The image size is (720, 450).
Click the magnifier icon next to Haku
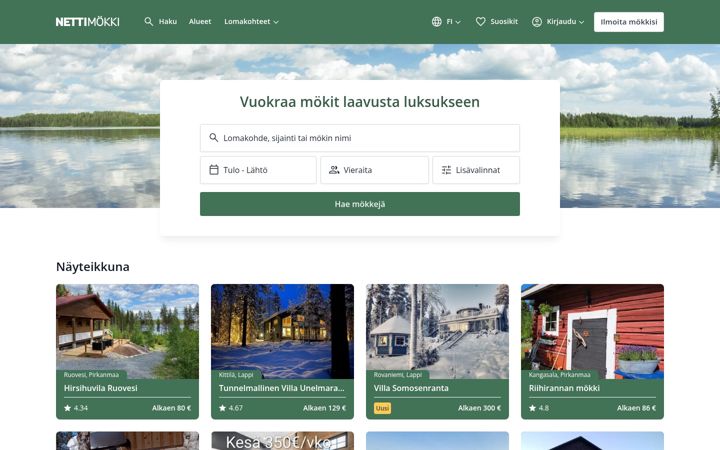point(148,22)
